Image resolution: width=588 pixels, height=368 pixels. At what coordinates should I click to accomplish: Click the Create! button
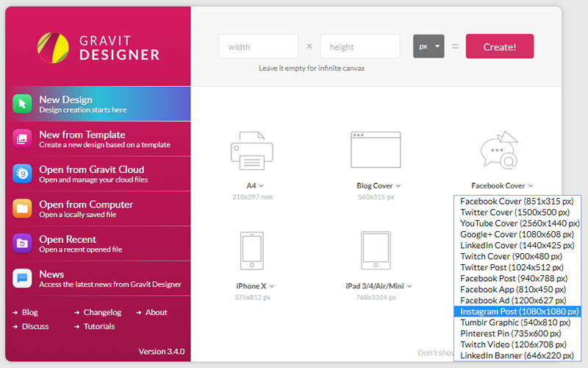coord(500,46)
